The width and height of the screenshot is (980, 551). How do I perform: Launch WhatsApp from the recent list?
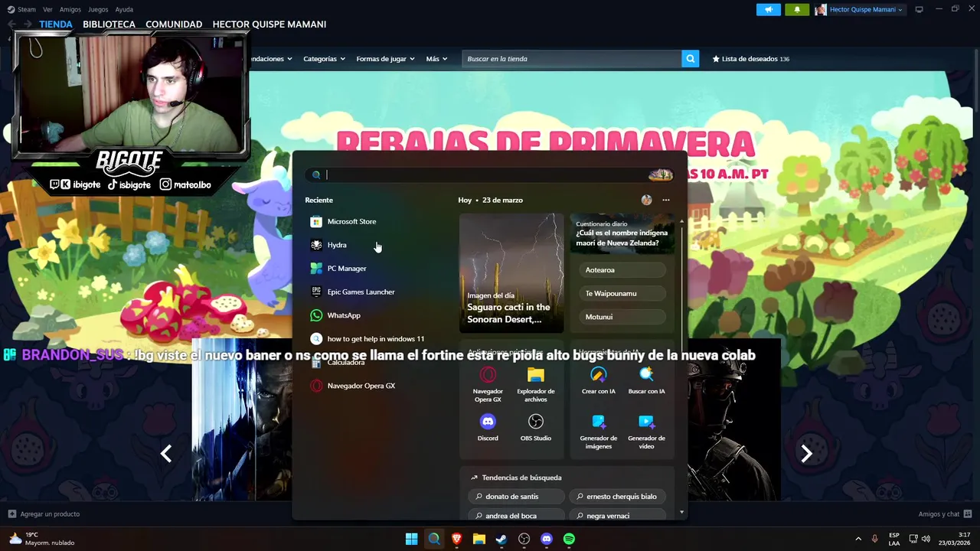click(335, 315)
